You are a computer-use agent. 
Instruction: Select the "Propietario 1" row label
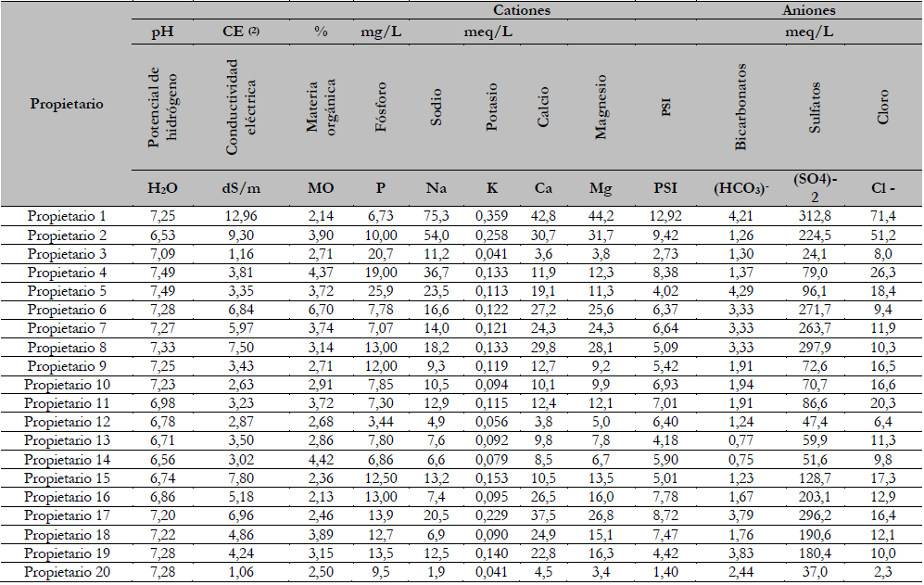pos(67,216)
